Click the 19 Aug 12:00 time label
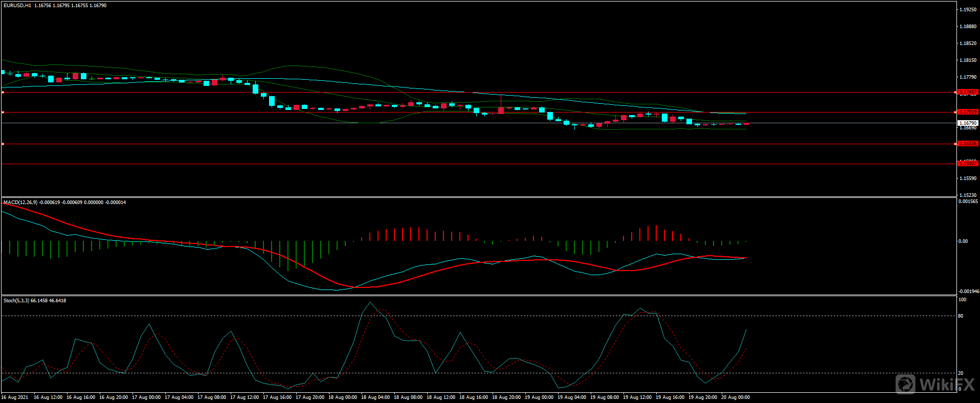This screenshot has height=403, width=980. tap(637, 397)
